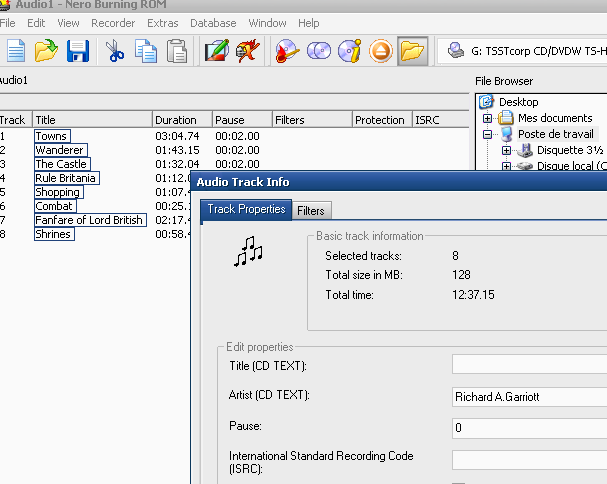Select the track titled Rule Britania
This screenshot has height=484, width=607.
point(66,178)
